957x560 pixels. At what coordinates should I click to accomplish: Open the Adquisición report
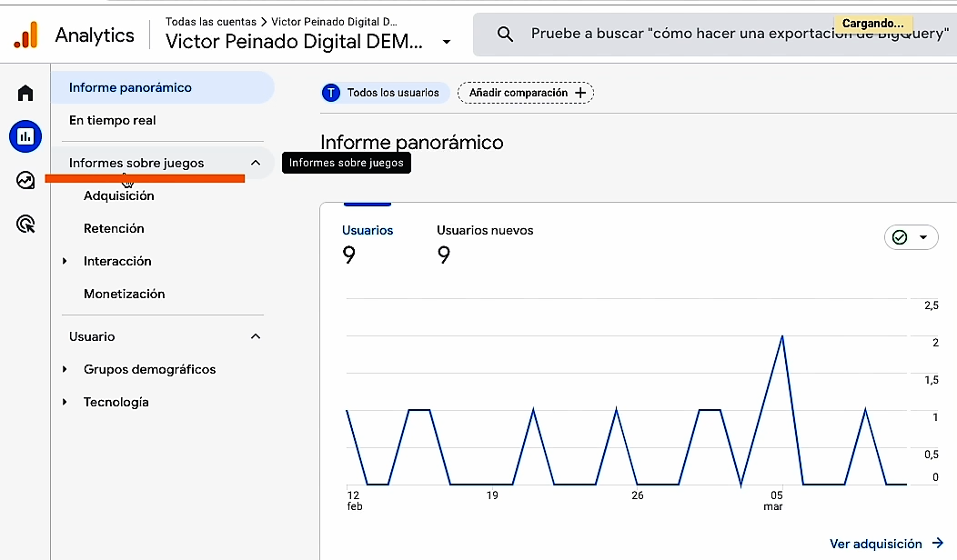point(118,195)
